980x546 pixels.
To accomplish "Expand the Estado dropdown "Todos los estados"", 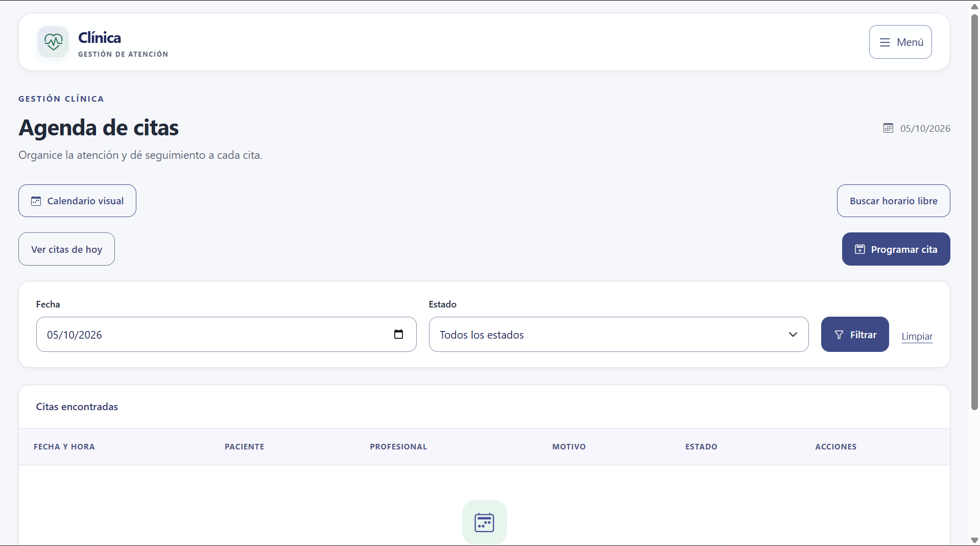I will [618, 335].
